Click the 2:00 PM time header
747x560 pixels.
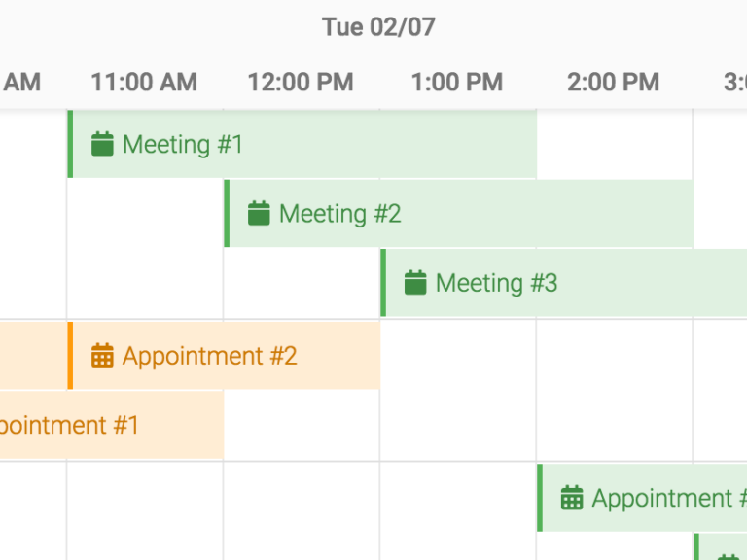tap(613, 82)
